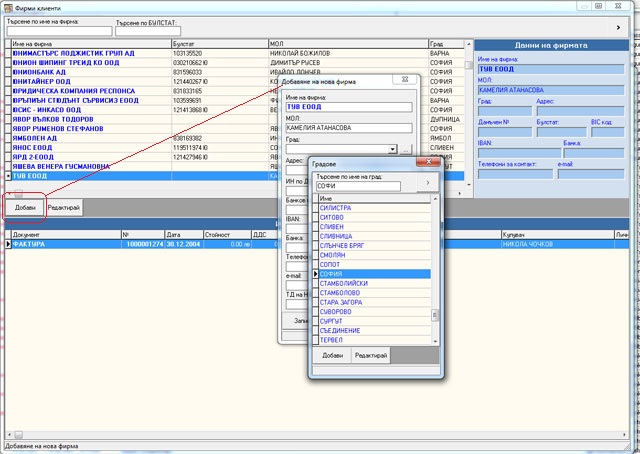The height and width of the screenshot is (454, 640).
Task: Click the up arrow of the cities list scrollbar
Action: point(435,198)
